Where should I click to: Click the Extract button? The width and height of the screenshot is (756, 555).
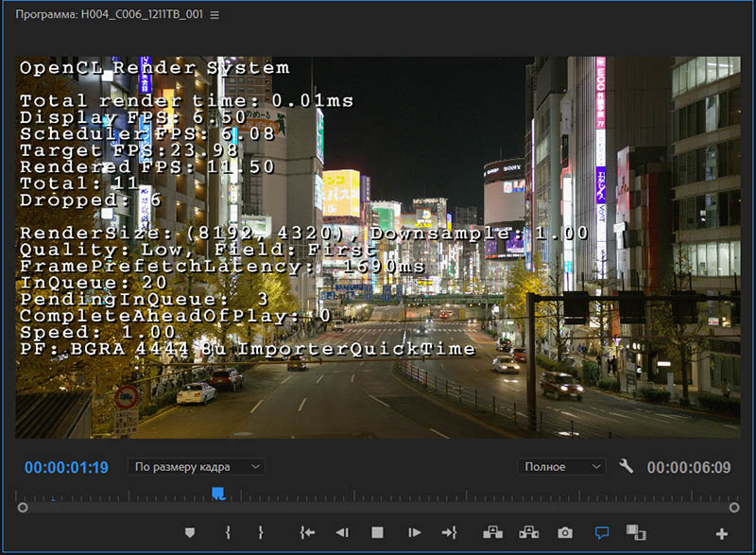point(529,532)
